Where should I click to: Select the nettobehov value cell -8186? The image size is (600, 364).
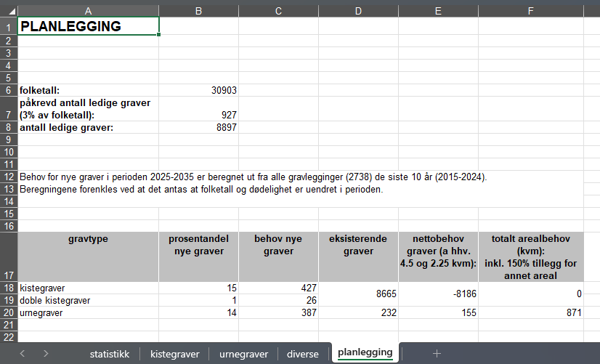coord(438,294)
